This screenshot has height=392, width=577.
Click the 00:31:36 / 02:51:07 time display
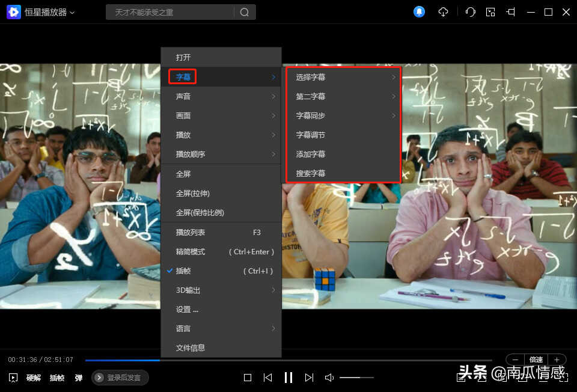pos(40,360)
